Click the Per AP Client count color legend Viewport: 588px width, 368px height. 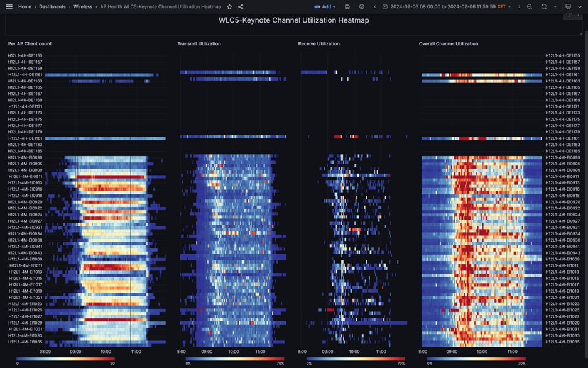(x=66, y=359)
